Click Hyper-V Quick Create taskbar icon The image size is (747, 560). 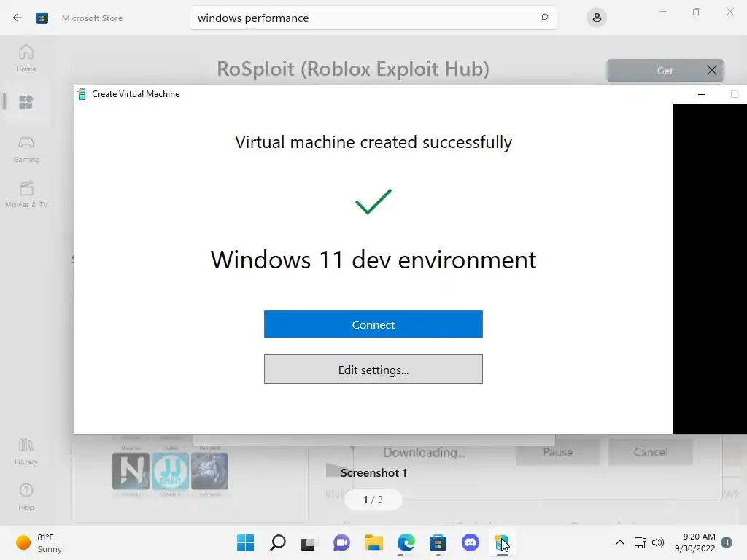(502, 542)
